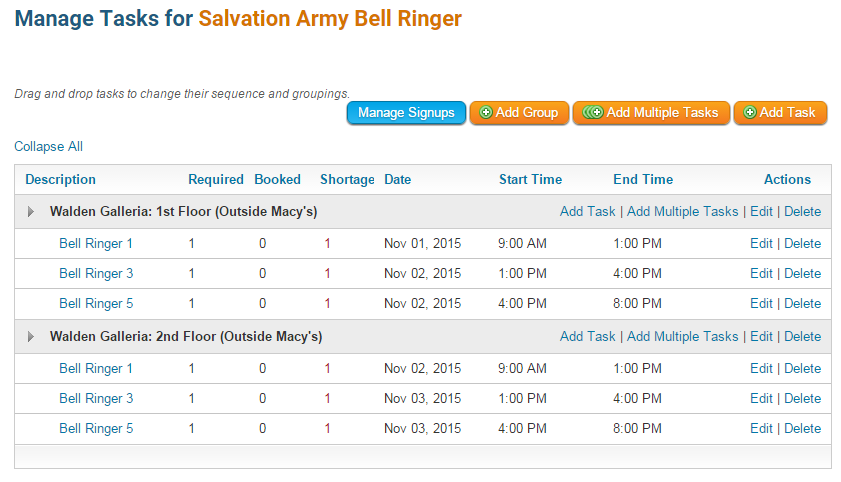Viewport: 841px width, 482px height.
Task: Sort by the Shortage column header
Action: (347, 180)
